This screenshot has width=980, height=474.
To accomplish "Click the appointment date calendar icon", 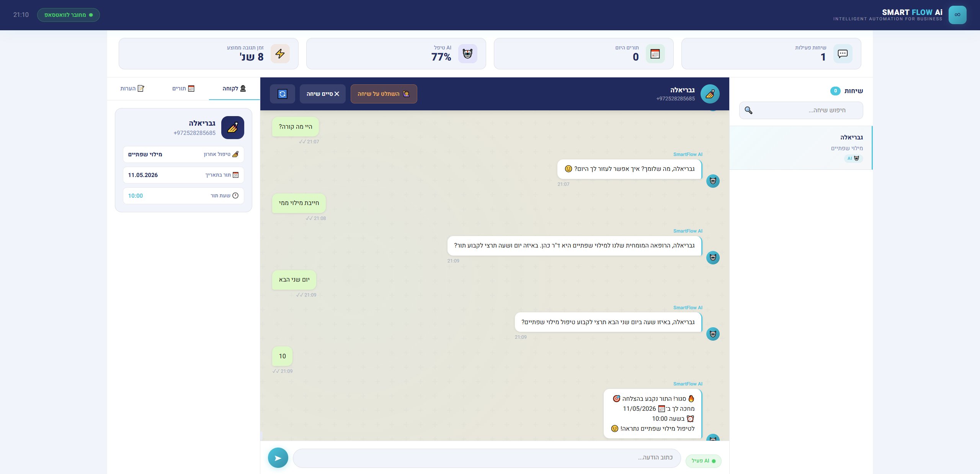I will (235, 175).
